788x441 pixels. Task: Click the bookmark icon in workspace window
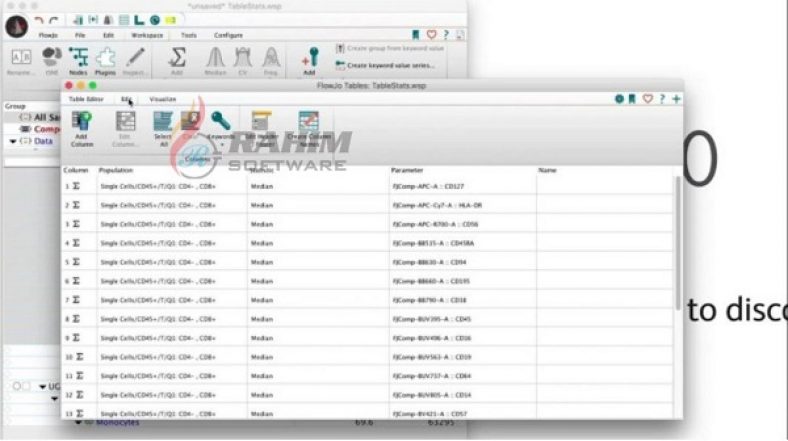pos(416,35)
